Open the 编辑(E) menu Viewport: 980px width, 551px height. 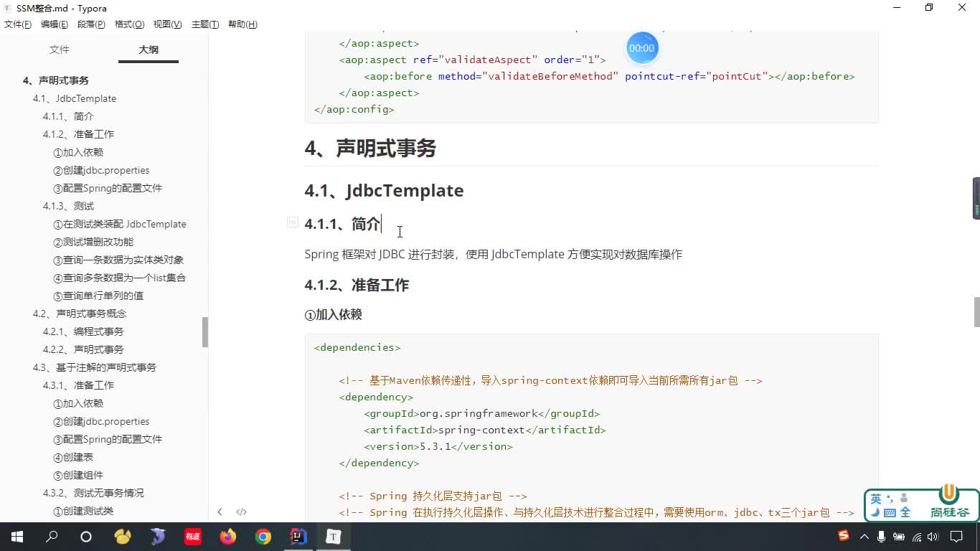tap(55, 24)
